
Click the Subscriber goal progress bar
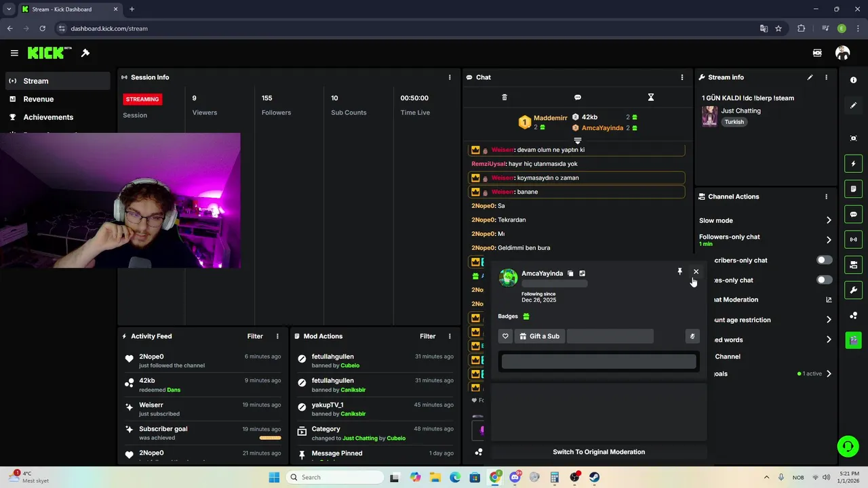point(270,438)
